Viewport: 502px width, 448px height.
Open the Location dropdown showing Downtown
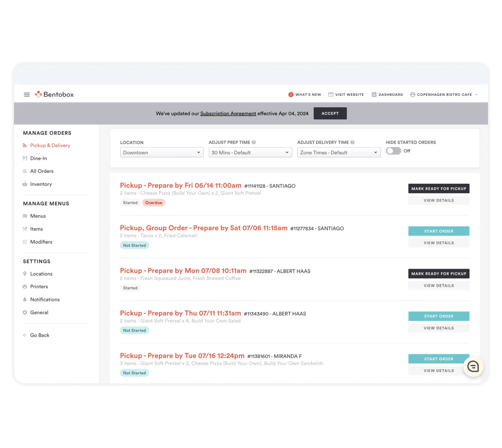(x=162, y=152)
